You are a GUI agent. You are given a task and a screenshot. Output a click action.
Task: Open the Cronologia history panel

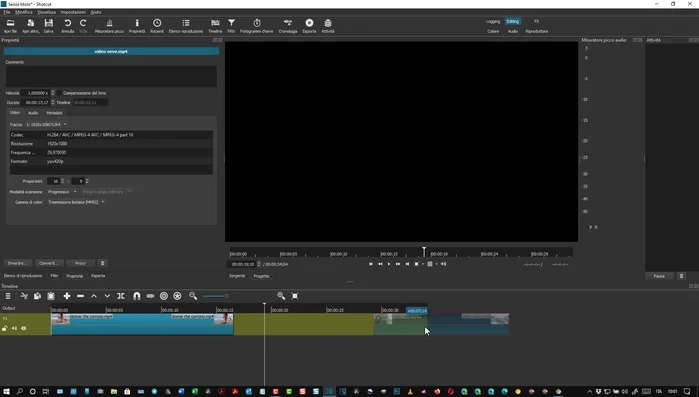pyautogui.click(x=288, y=26)
